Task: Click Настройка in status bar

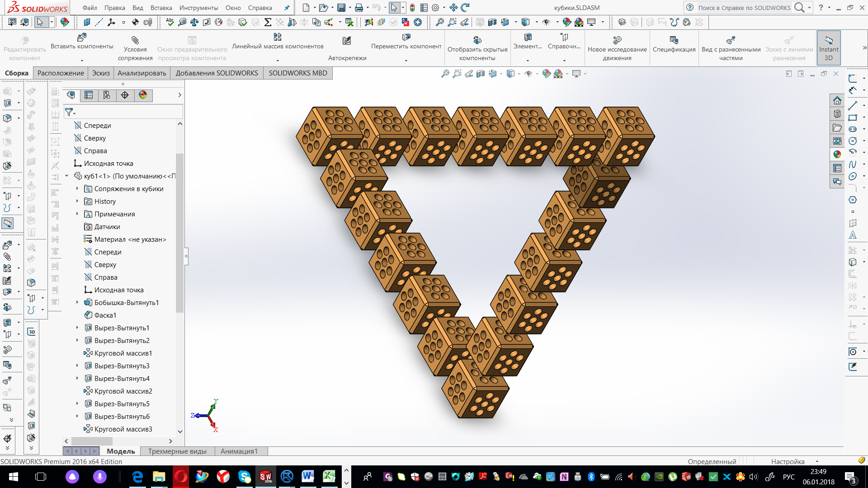Action: coord(788,461)
